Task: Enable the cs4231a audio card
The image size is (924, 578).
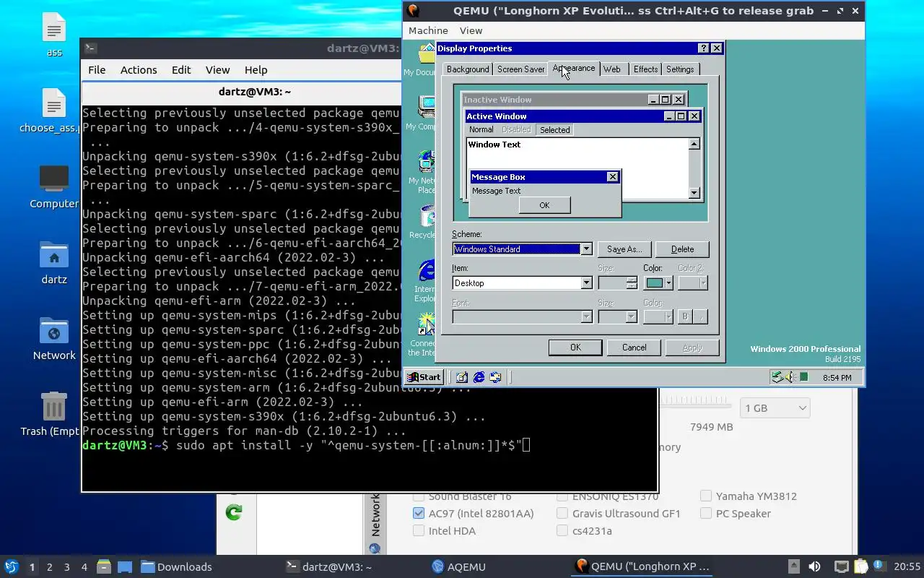Action: (x=562, y=531)
